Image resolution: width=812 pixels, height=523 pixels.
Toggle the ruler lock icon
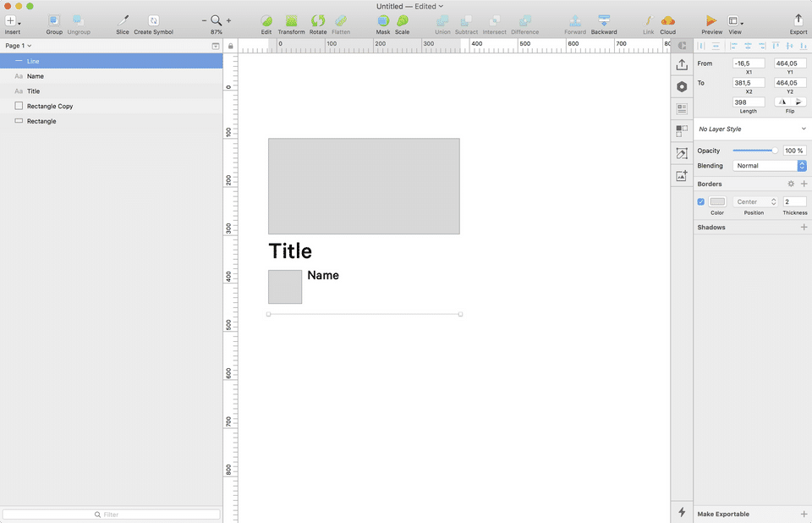pos(230,47)
